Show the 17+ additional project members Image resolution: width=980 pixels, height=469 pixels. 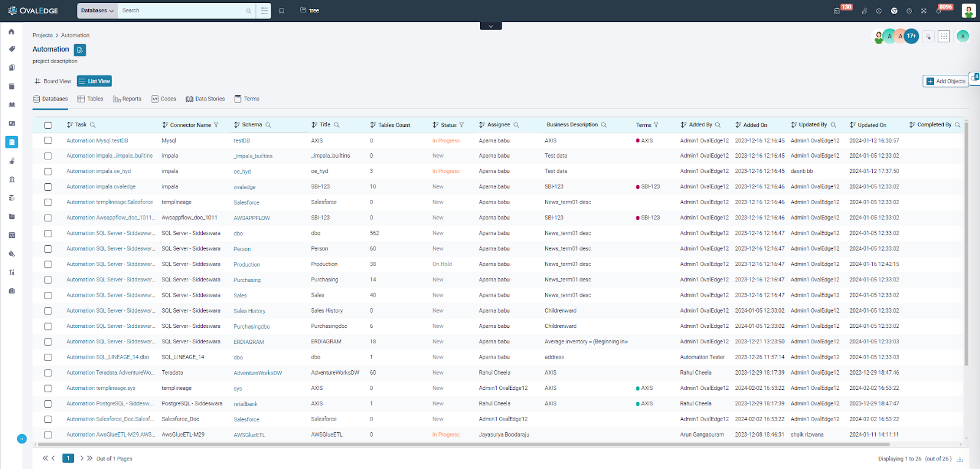click(911, 36)
